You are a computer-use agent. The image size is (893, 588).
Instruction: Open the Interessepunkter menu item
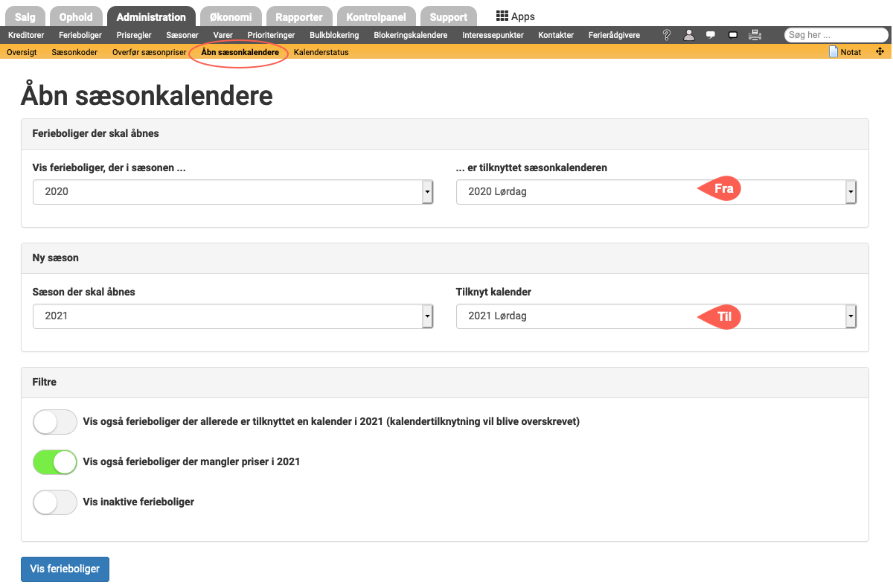coord(493,35)
